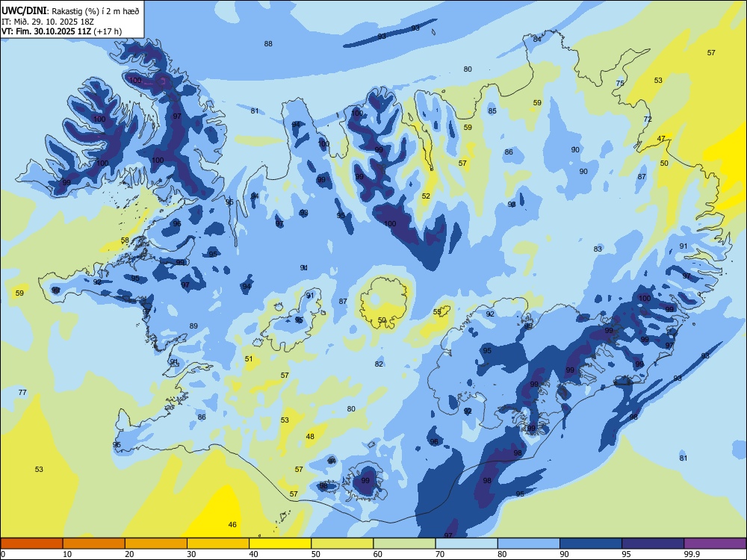
Task: Click the humidity value 51 on the map
Action: [249, 359]
